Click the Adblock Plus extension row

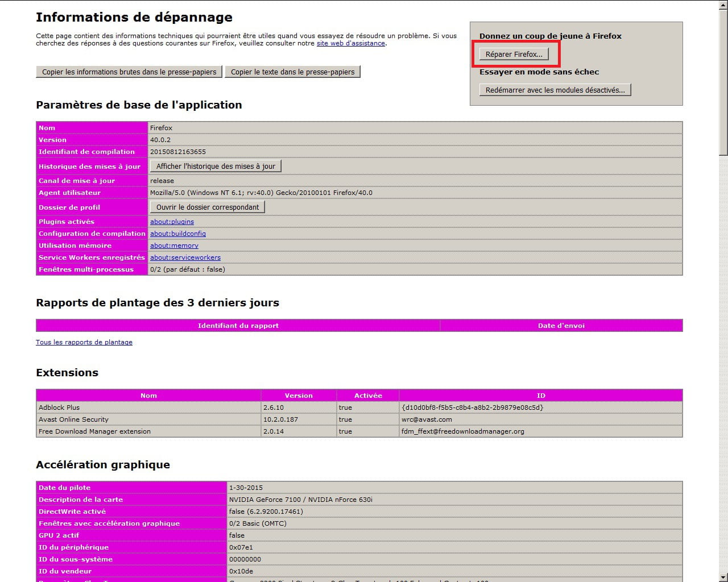click(359, 408)
